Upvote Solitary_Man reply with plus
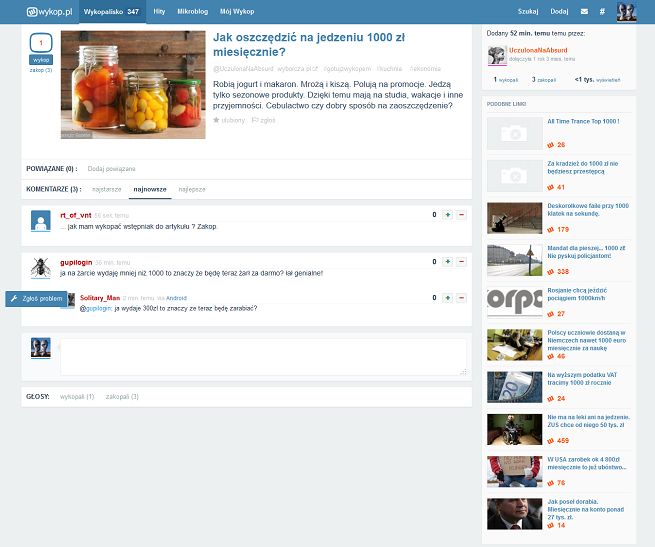 (x=447, y=298)
